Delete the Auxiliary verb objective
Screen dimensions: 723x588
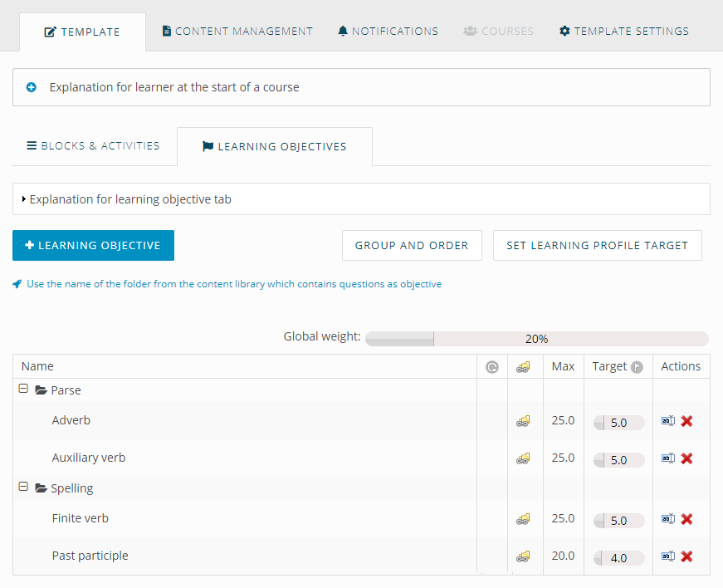[x=686, y=458]
